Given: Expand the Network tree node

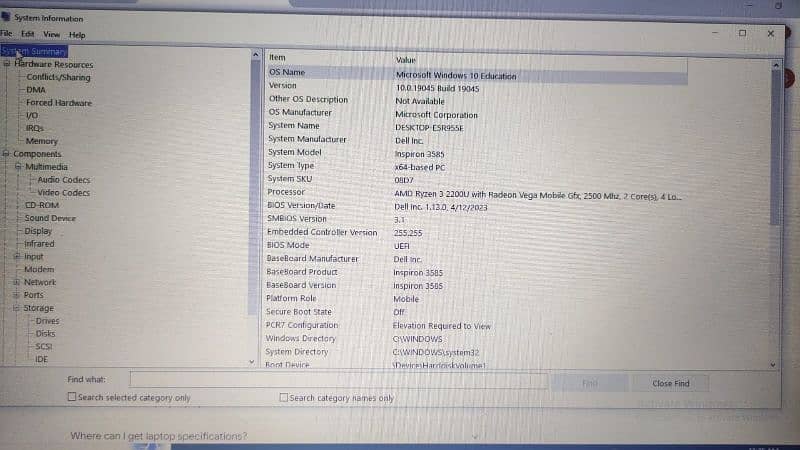Looking at the screenshot, I should pos(16,282).
